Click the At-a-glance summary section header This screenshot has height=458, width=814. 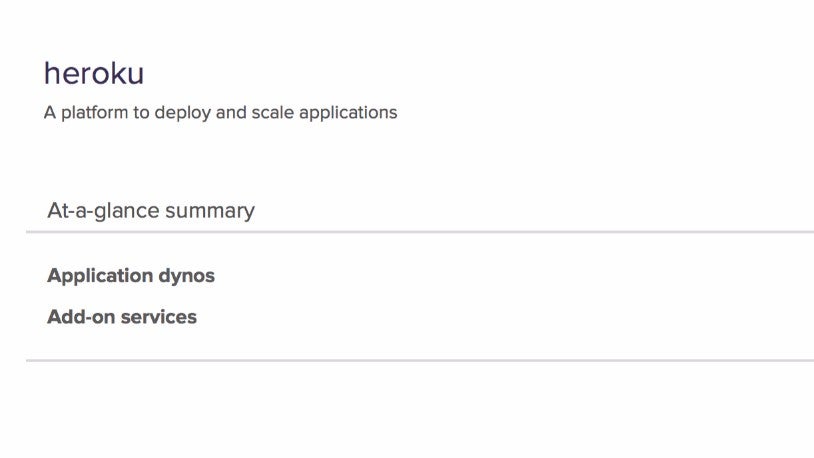click(151, 210)
